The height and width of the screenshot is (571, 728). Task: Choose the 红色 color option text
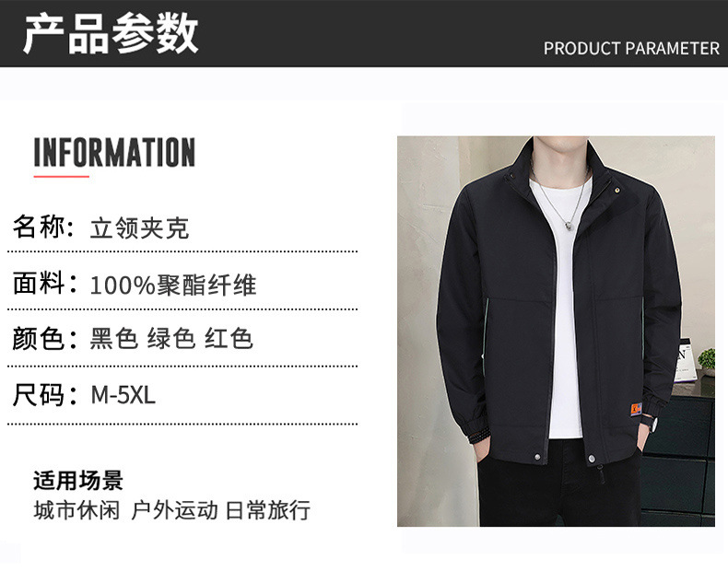(x=229, y=338)
